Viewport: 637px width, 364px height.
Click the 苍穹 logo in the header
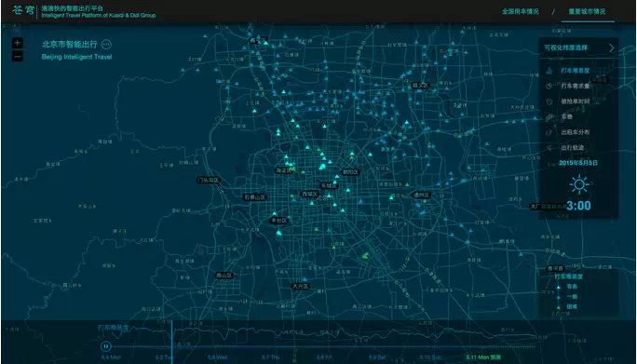point(23,10)
